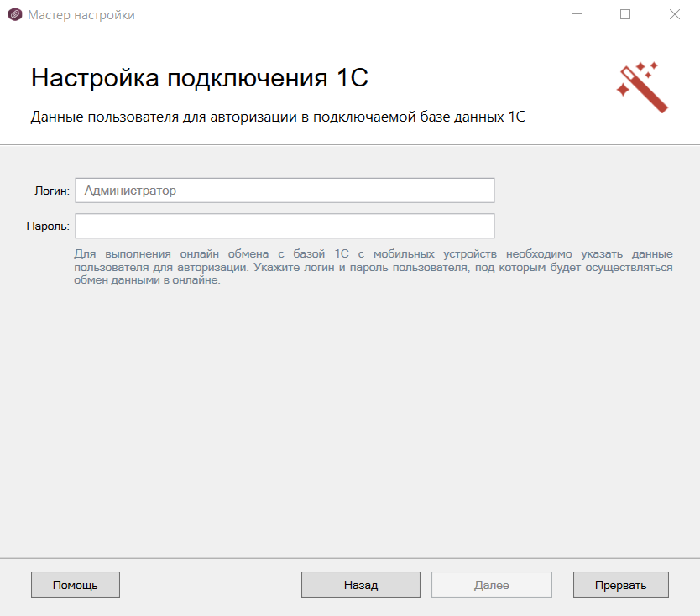This screenshot has width=700, height=616.
Task: Close the Мастер настройки window
Action: pyautogui.click(x=675, y=14)
